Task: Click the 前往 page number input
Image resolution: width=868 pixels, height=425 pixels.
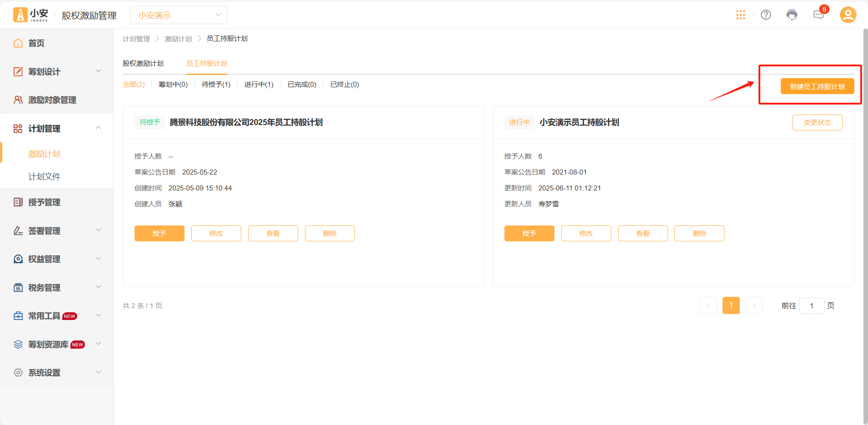Action: (812, 305)
